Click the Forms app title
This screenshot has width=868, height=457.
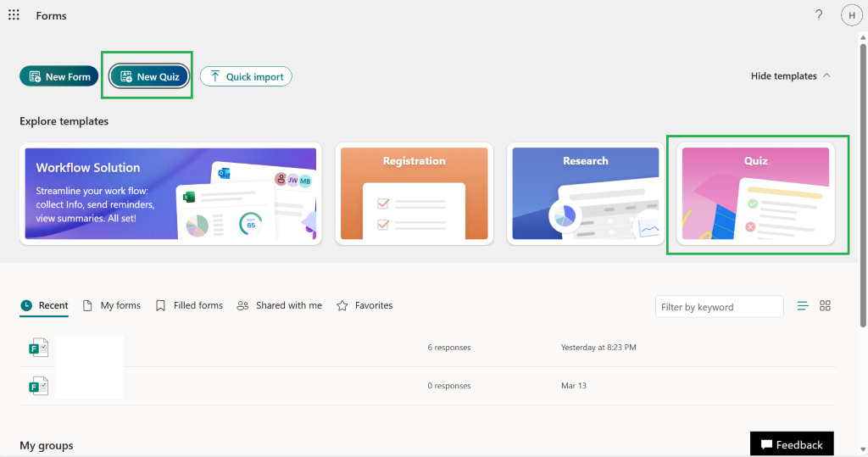[52, 16]
